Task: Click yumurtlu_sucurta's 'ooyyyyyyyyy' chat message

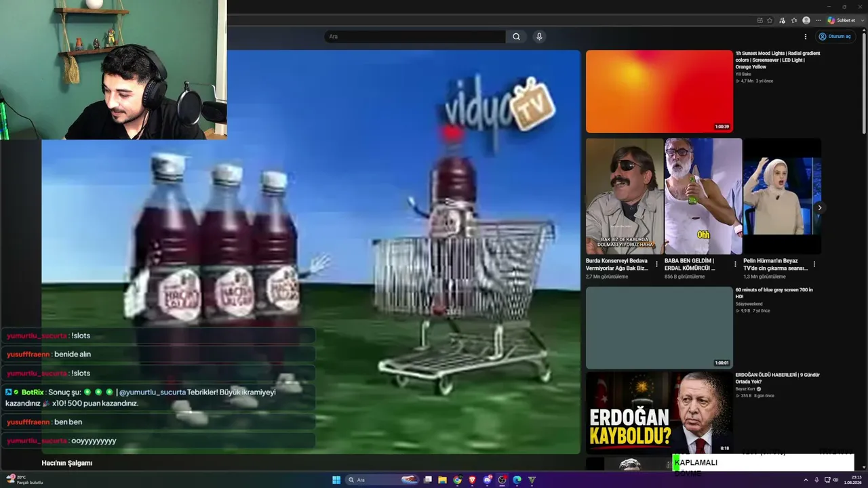Action: (158, 441)
